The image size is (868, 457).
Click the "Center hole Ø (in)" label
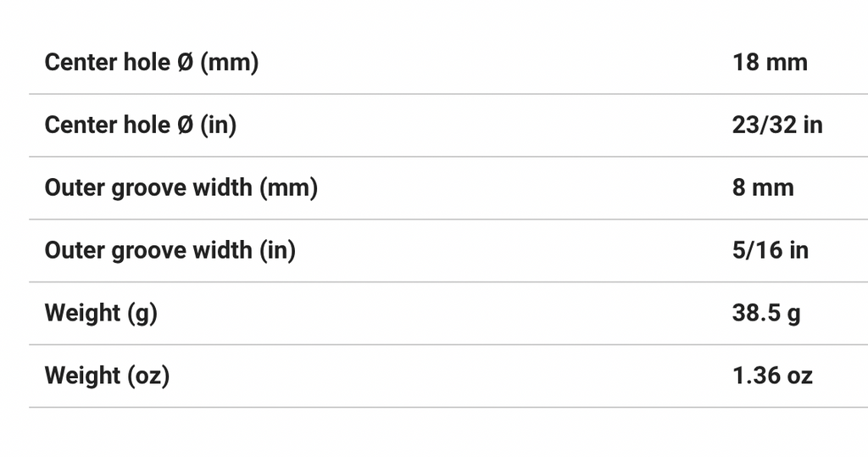pyautogui.click(x=140, y=125)
